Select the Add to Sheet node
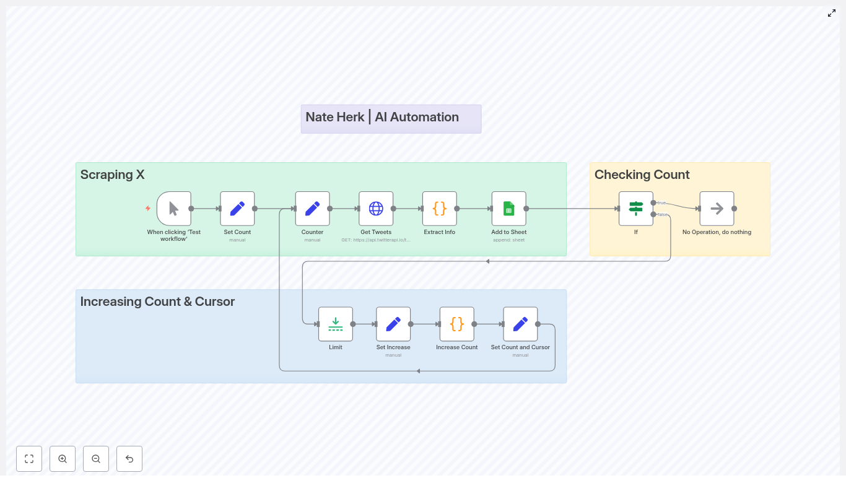This screenshot has height=504, width=846. pos(509,209)
